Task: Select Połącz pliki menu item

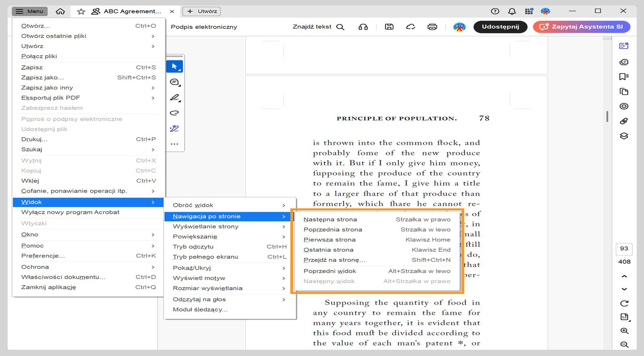Action: (x=88, y=56)
